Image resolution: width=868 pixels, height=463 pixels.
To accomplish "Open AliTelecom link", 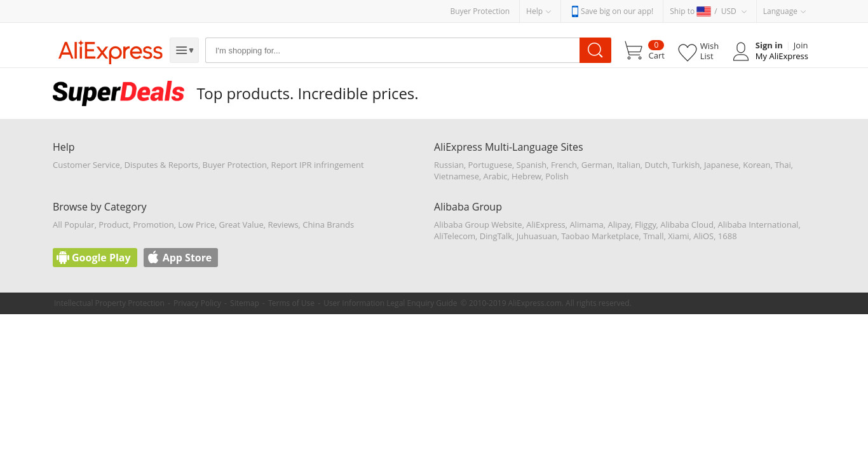I will (x=454, y=236).
